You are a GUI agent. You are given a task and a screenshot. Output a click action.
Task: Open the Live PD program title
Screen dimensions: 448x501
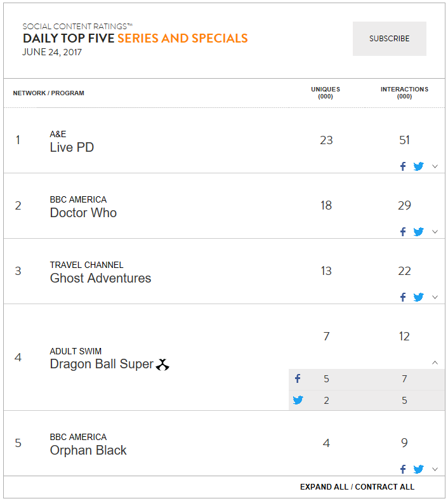(x=72, y=147)
